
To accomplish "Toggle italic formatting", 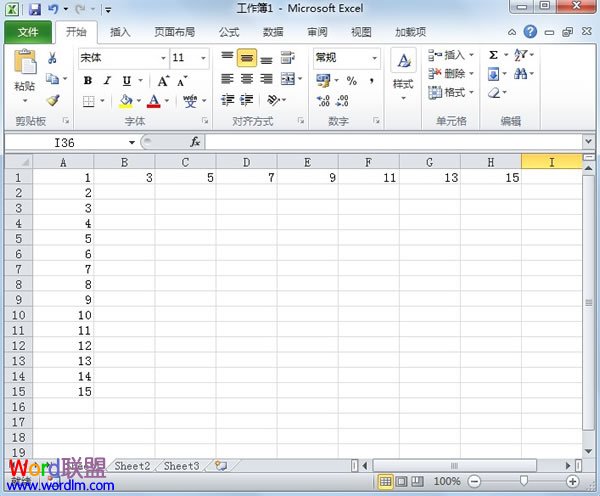I will click(107, 80).
